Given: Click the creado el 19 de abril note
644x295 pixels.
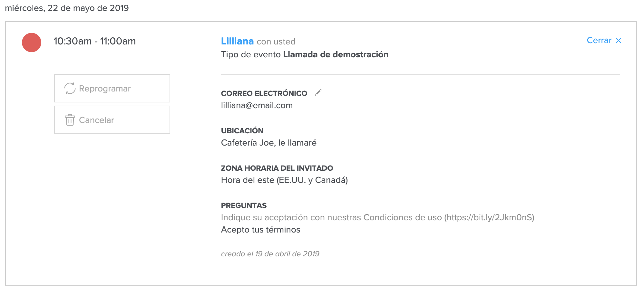Looking at the screenshot, I should click(270, 254).
